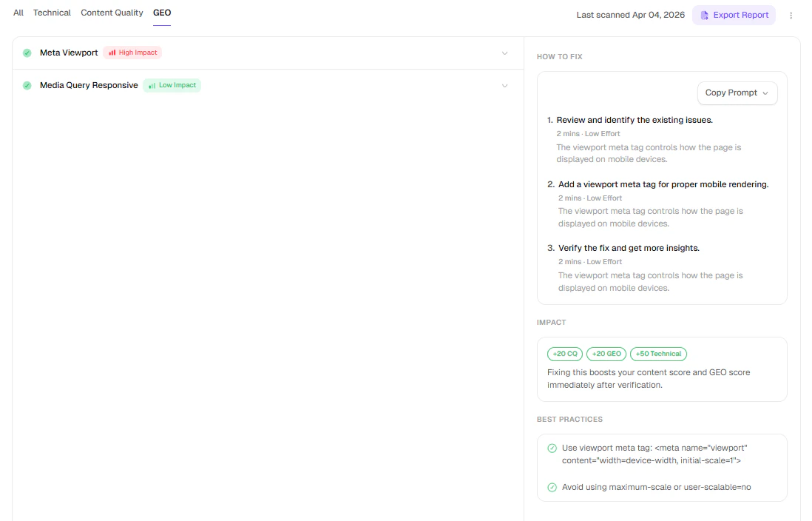This screenshot has width=812, height=521.
Task: Click the green check beside Meta Viewport
Action: tap(27, 53)
